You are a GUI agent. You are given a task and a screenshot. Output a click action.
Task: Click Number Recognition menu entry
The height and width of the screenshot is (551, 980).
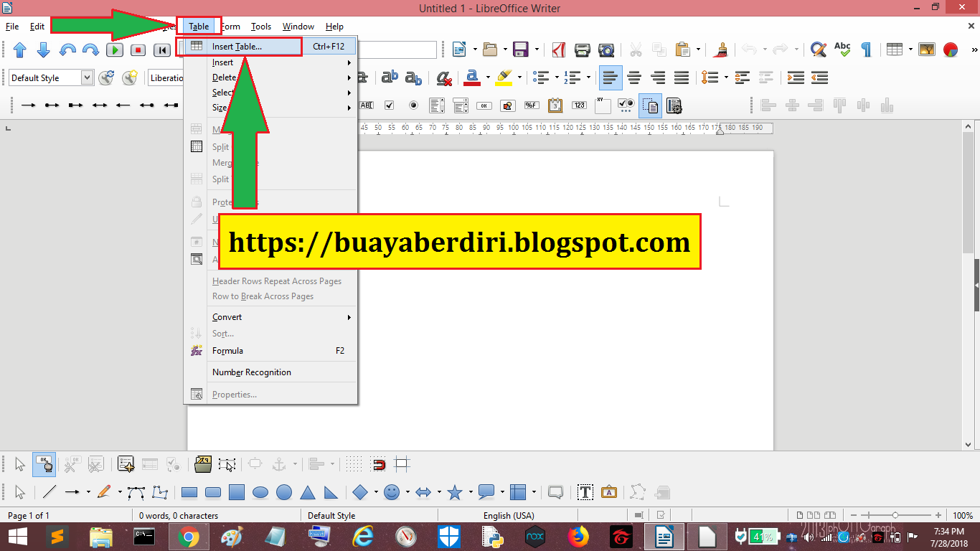coord(270,372)
